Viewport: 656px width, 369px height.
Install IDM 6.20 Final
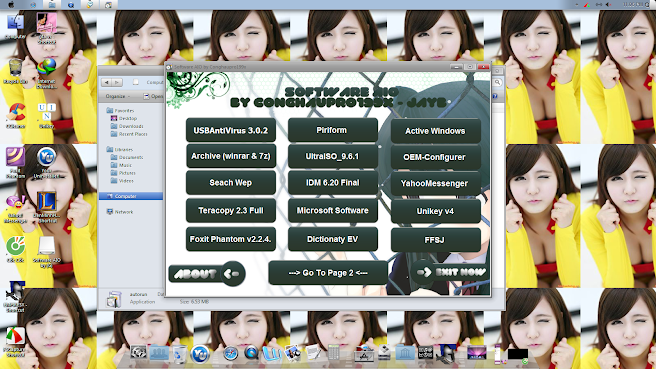[333, 183]
